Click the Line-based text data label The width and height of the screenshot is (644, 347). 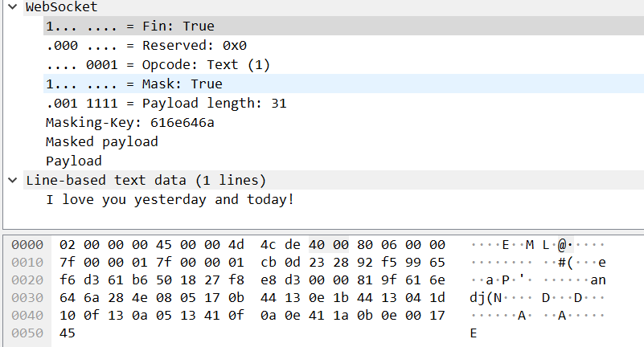click(146, 180)
